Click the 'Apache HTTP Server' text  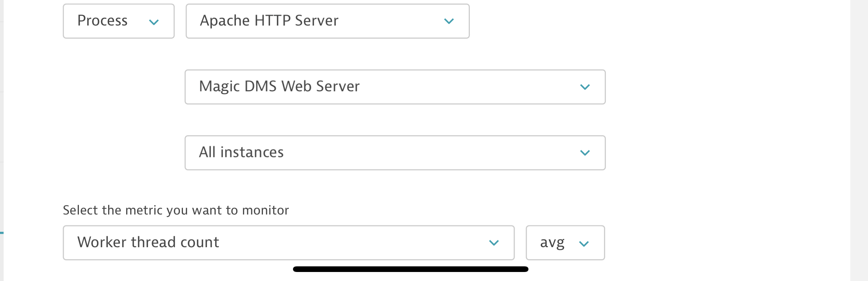pyautogui.click(x=269, y=21)
